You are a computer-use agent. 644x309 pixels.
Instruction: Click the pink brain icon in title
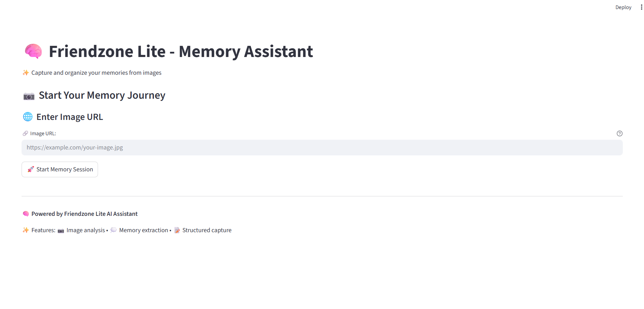point(33,51)
